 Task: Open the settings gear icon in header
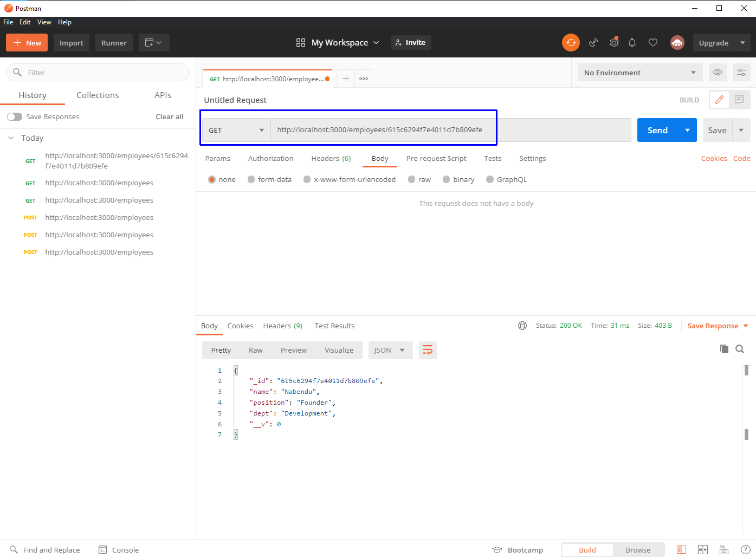pos(614,43)
